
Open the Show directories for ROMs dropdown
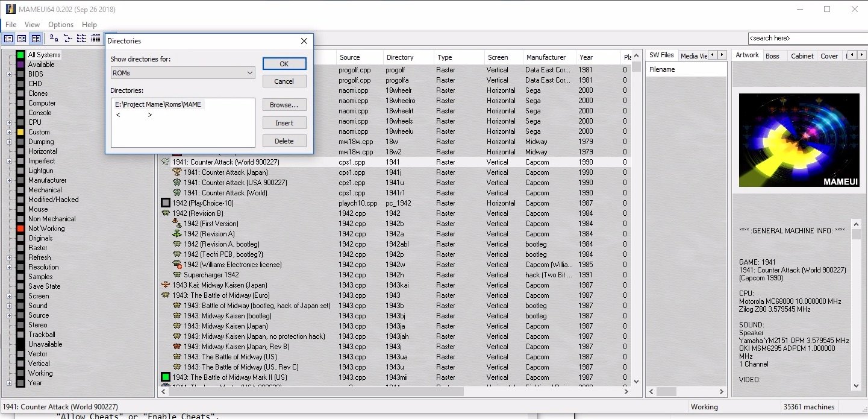183,72
